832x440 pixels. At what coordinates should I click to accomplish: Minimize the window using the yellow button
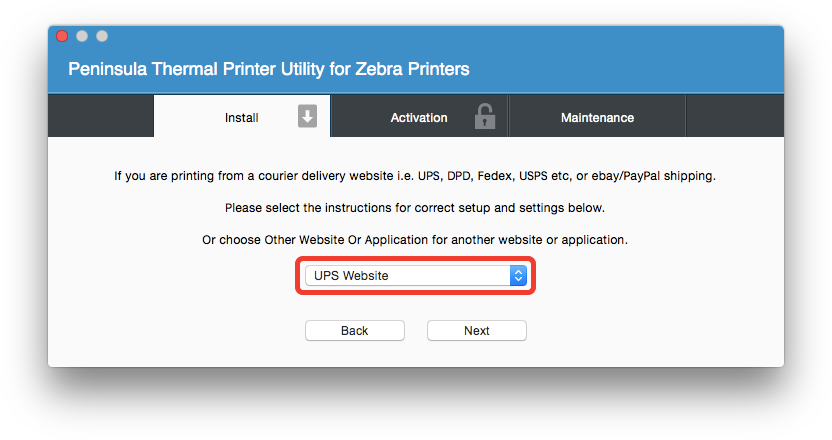click(82, 36)
